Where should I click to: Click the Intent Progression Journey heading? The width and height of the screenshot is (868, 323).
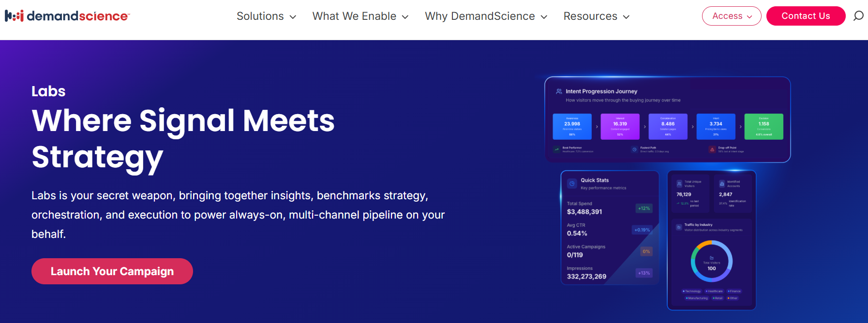pyautogui.click(x=601, y=91)
